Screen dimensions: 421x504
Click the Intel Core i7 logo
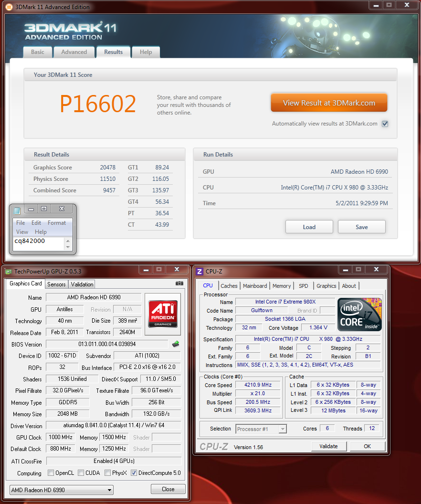click(x=359, y=314)
